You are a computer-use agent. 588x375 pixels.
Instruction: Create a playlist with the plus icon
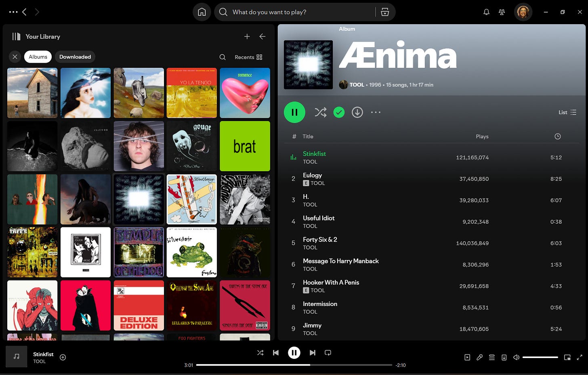pyautogui.click(x=247, y=36)
